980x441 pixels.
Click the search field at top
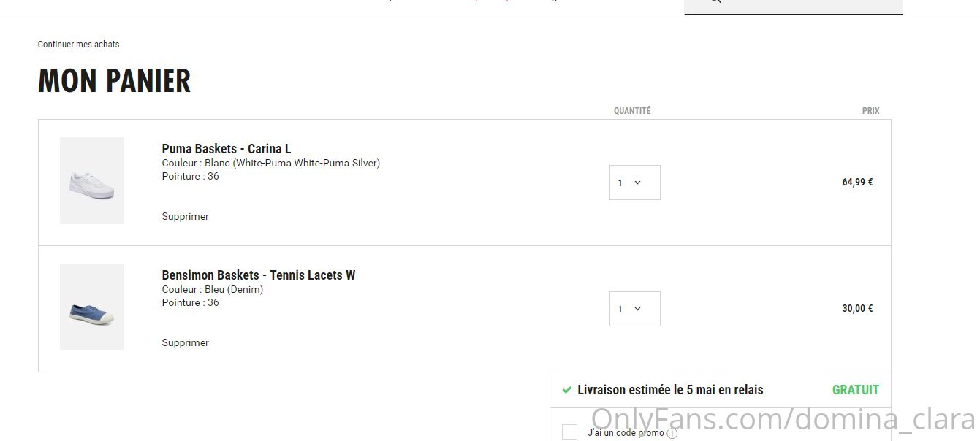tap(794, 6)
